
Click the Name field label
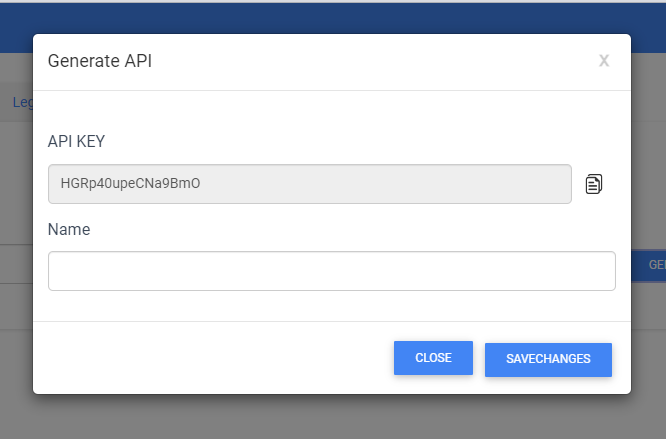point(69,229)
